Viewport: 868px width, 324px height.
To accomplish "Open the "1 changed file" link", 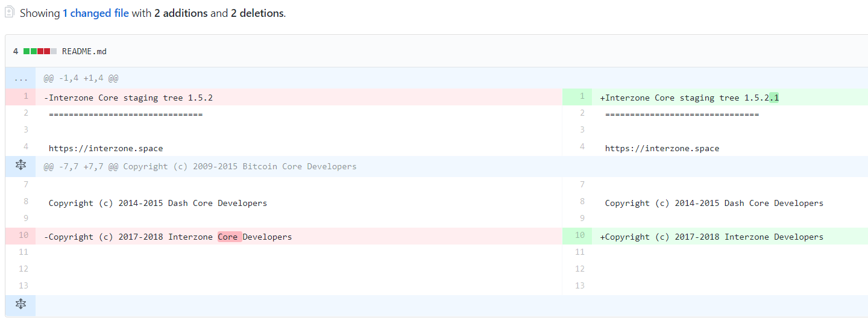I will pyautogui.click(x=96, y=13).
